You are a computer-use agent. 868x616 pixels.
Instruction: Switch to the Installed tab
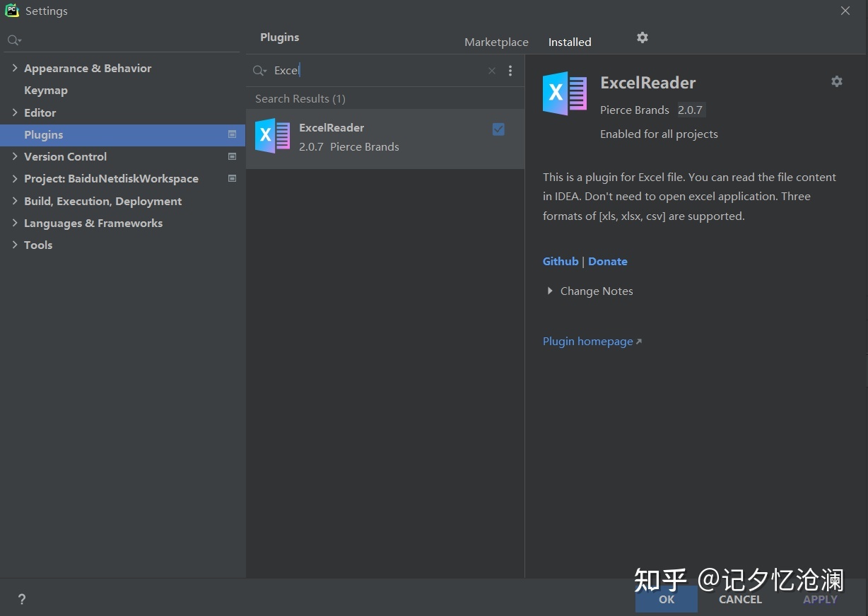click(570, 42)
